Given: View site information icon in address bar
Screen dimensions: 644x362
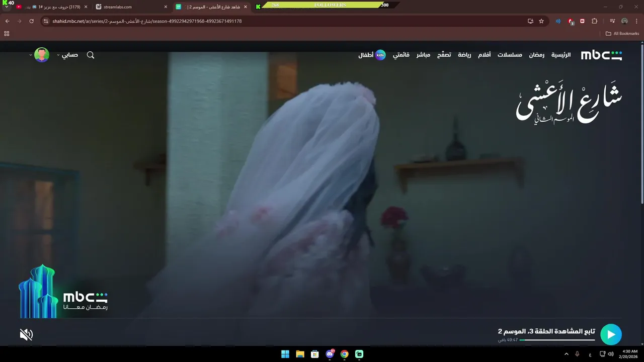Looking at the screenshot, I should [46, 21].
